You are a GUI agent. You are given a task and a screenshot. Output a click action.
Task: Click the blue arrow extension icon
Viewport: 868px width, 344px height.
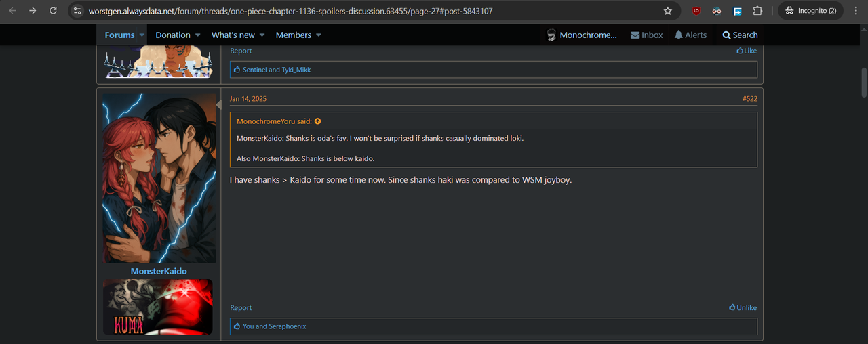click(x=737, y=11)
